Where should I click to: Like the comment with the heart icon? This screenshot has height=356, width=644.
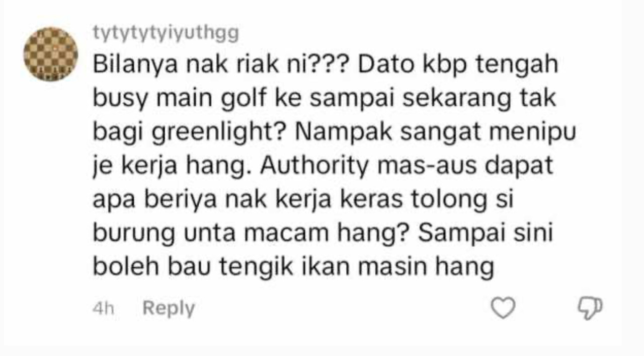[x=503, y=308]
